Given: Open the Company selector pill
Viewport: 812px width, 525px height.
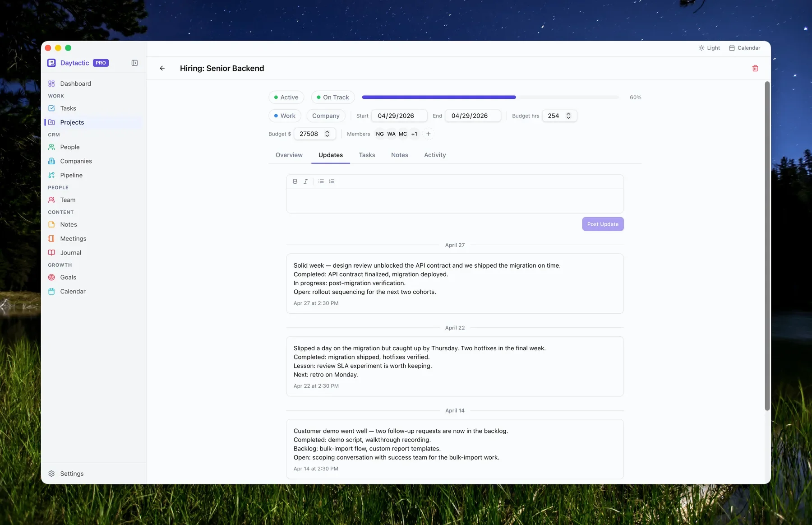Looking at the screenshot, I should pos(326,116).
